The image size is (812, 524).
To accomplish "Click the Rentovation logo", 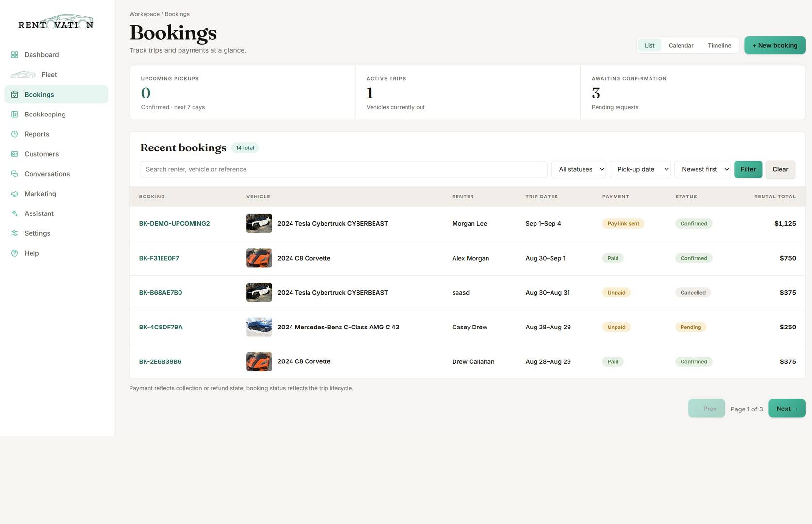I will pyautogui.click(x=56, y=22).
